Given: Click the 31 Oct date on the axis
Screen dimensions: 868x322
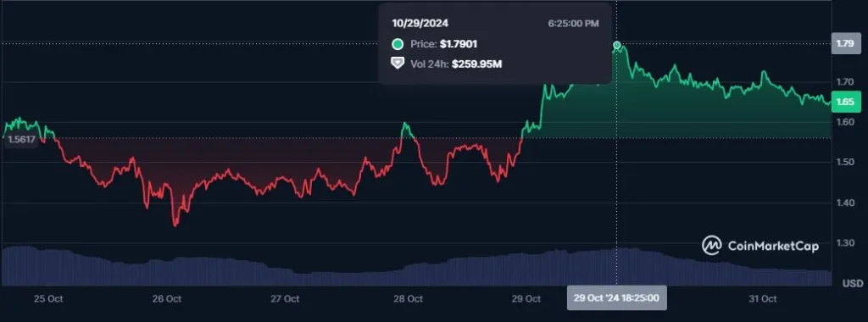Looking at the screenshot, I should click(x=762, y=299).
